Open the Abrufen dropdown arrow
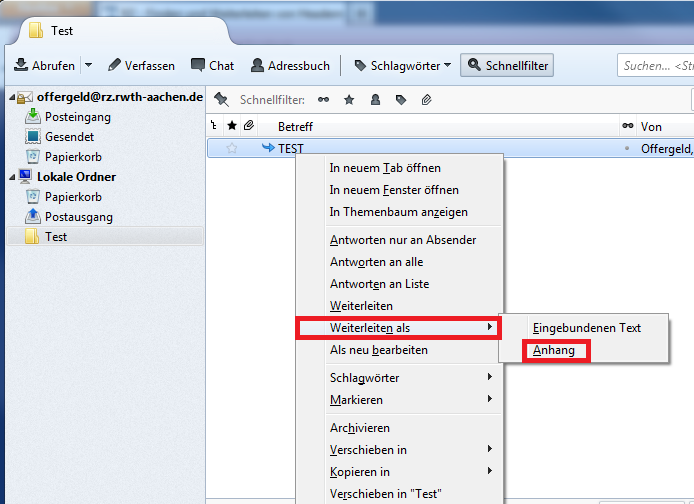 (x=88, y=66)
